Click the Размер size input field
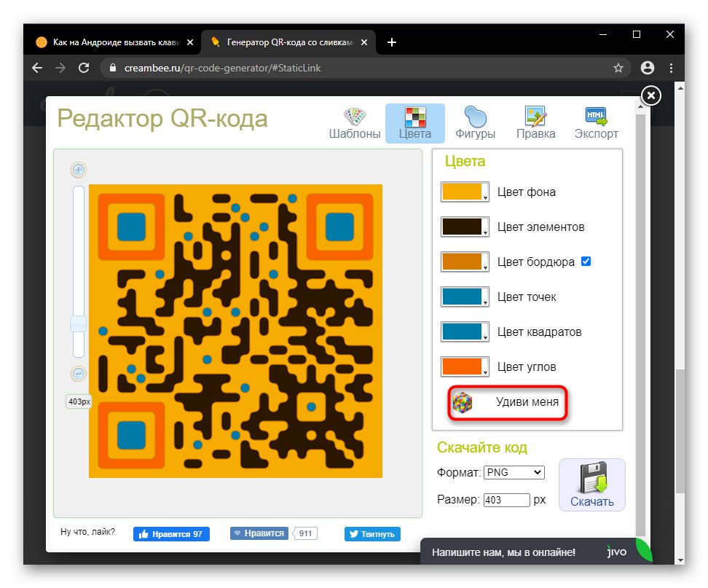This screenshot has width=708, height=588. point(506,500)
